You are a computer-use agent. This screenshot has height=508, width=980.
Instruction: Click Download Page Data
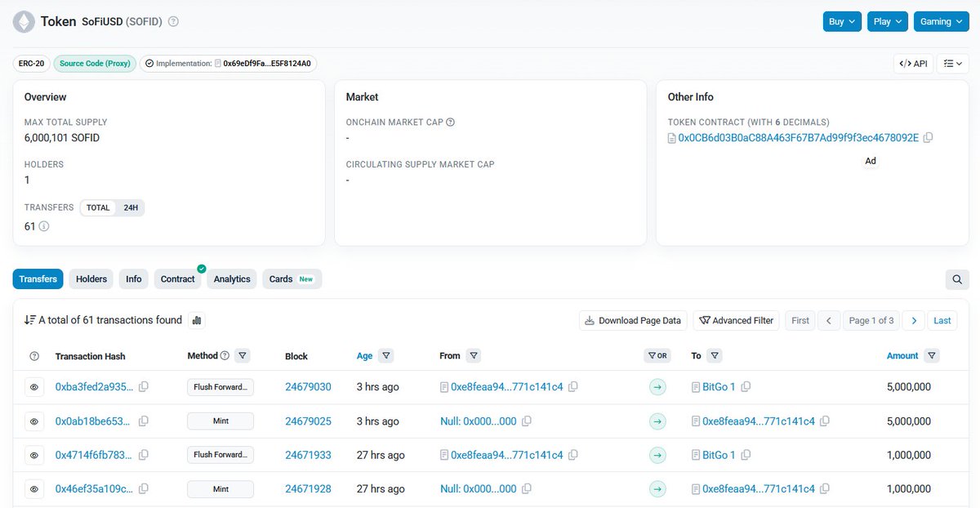tap(634, 321)
